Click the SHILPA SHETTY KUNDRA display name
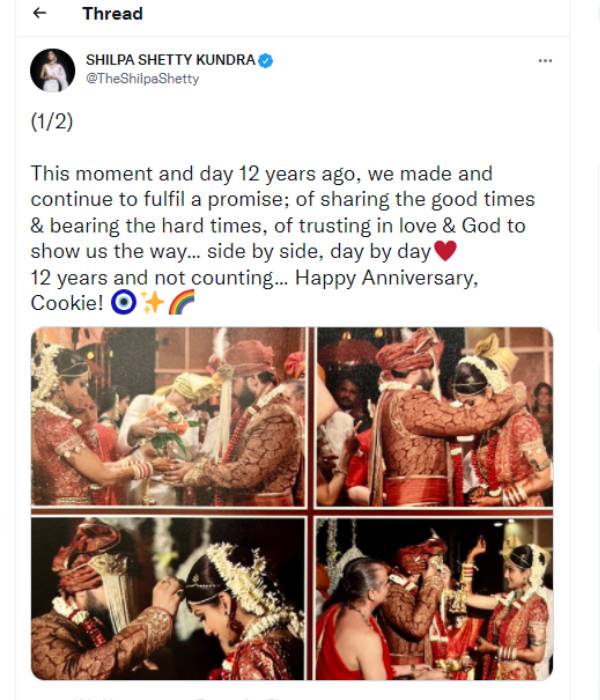The width and height of the screenshot is (600, 700). tap(170, 61)
